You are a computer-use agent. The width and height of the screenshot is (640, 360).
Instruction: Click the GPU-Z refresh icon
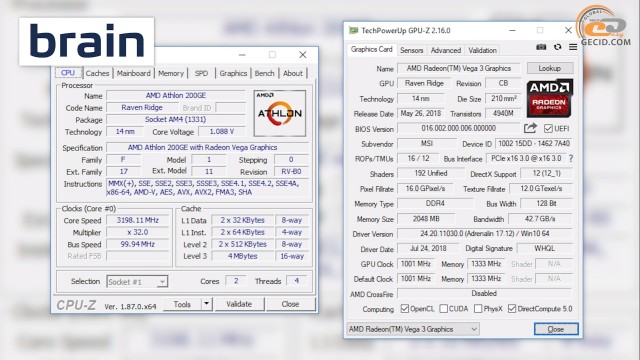click(558, 47)
